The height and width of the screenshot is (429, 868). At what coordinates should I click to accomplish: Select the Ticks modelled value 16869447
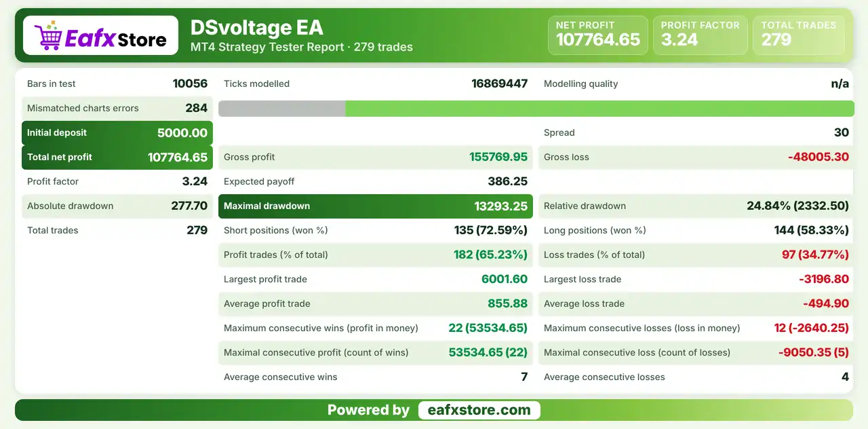(499, 84)
